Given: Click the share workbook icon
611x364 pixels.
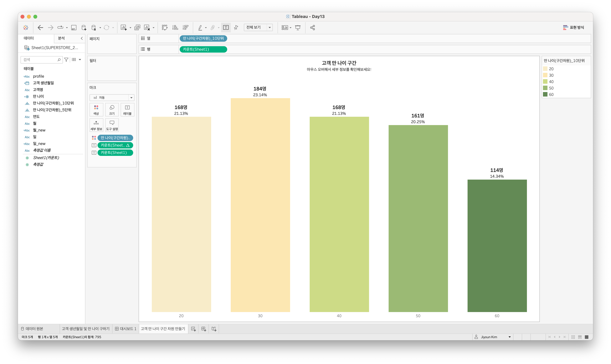Looking at the screenshot, I should point(312,27).
